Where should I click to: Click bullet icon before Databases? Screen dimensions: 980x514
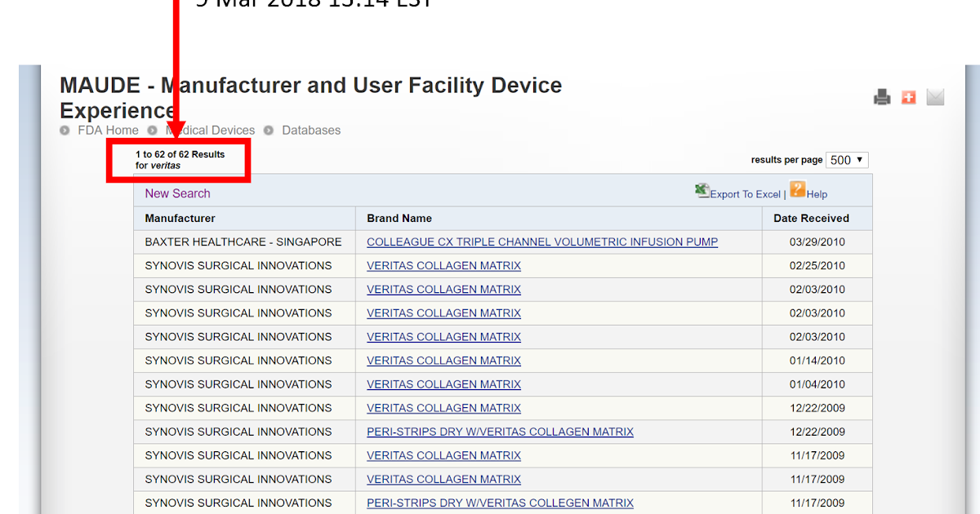pyautogui.click(x=269, y=131)
